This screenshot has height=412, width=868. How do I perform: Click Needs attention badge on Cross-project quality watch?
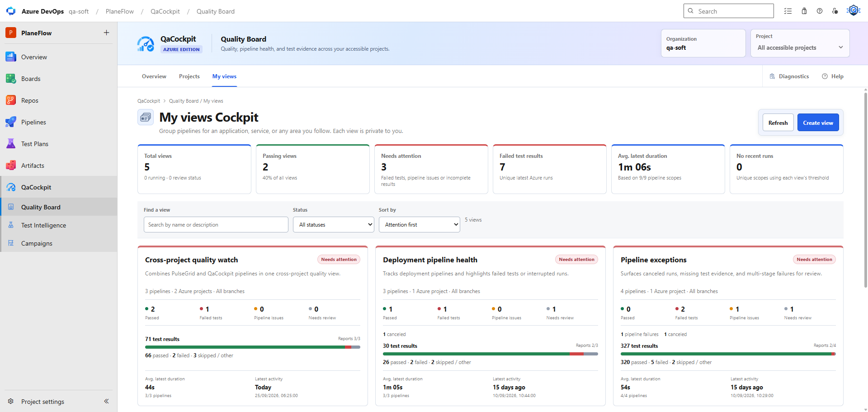(x=339, y=260)
